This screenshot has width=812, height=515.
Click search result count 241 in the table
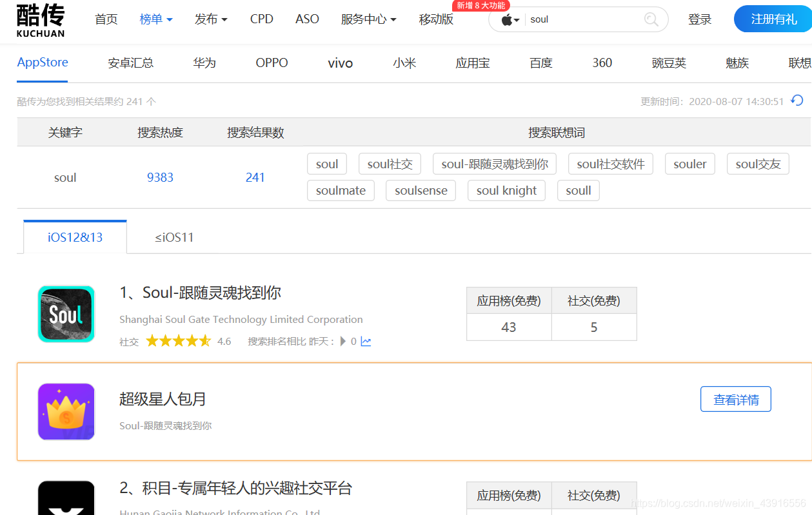click(255, 177)
